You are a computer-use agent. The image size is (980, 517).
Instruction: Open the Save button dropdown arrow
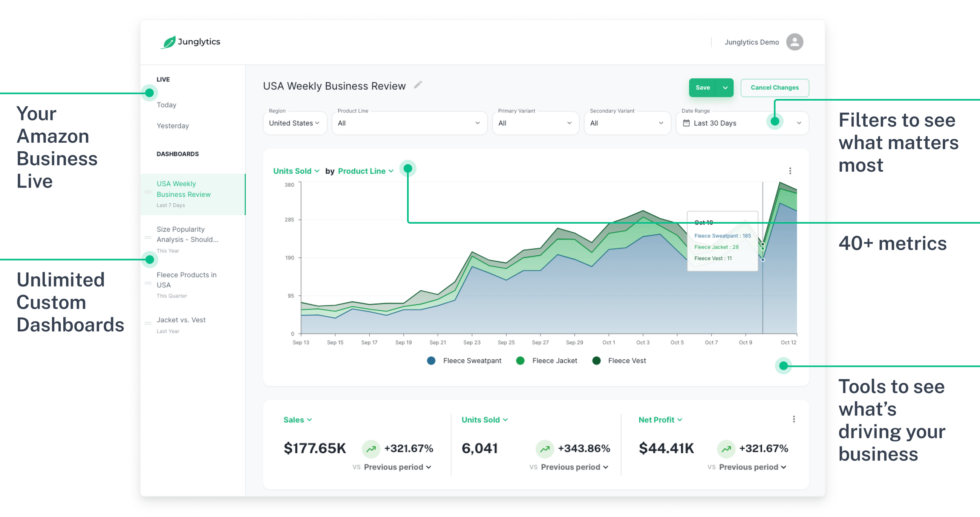pos(725,88)
